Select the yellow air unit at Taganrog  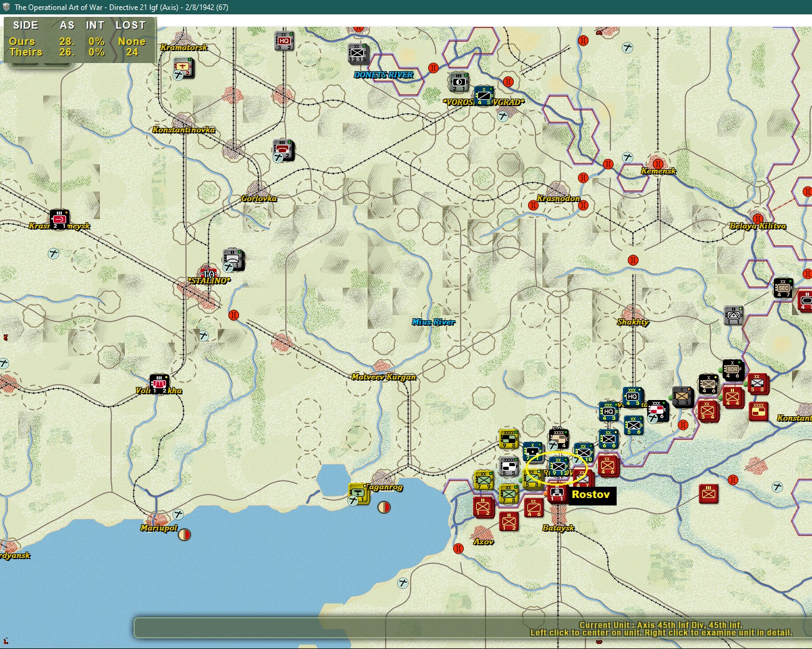click(359, 493)
